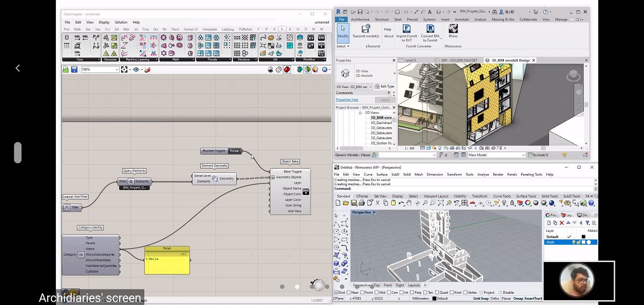Click Transmit model(s) icon in eTransmit panel
Viewport: 644px width, 305px height.
[x=365, y=30]
